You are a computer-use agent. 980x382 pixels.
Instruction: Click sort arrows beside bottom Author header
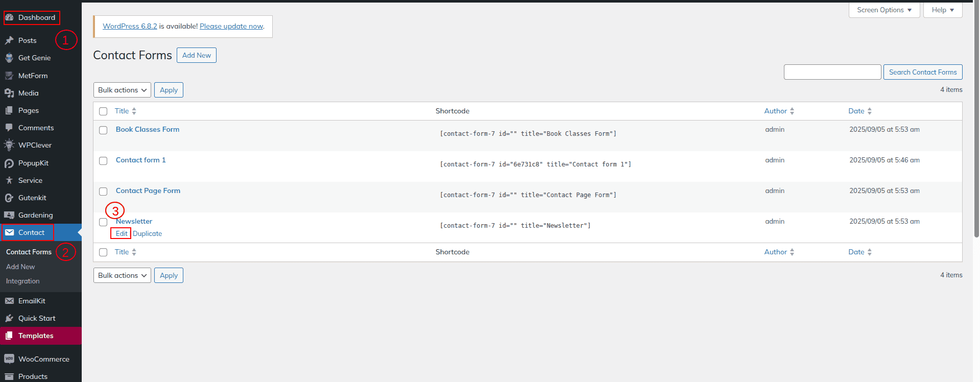[x=792, y=252]
